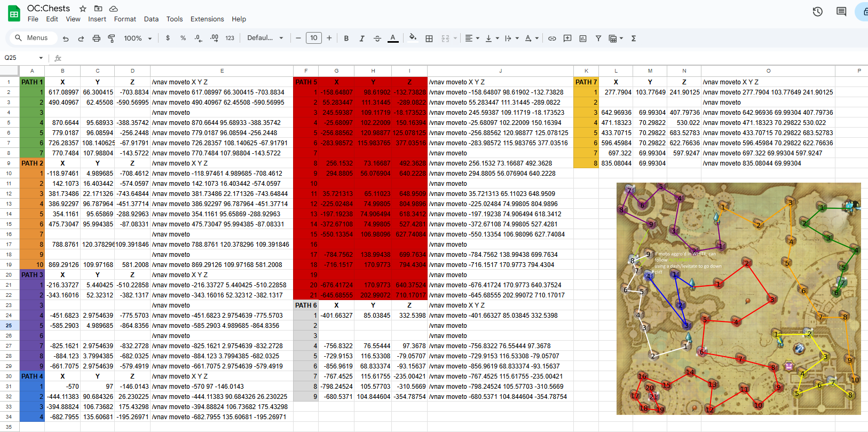Click the Move to folder icon
The width and height of the screenshot is (868, 432).
click(x=98, y=9)
